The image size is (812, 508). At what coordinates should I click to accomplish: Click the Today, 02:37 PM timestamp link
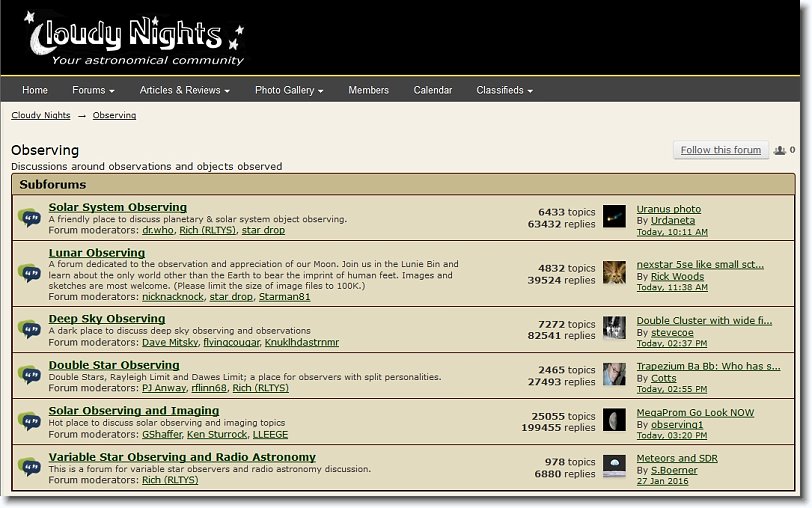click(x=672, y=343)
